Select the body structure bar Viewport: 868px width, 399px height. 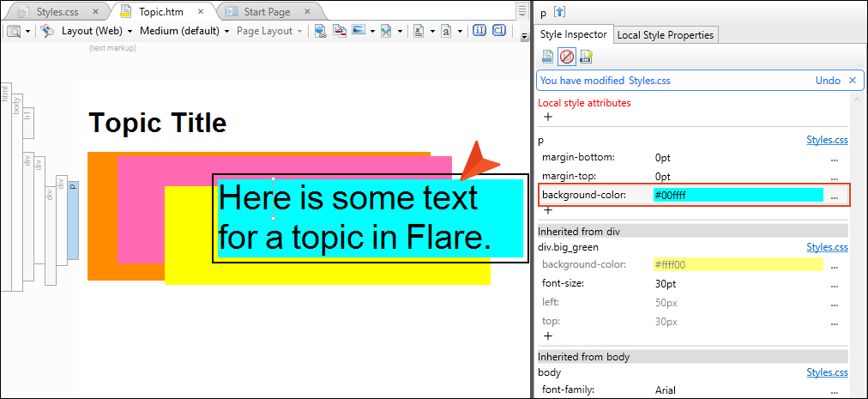click(x=16, y=191)
